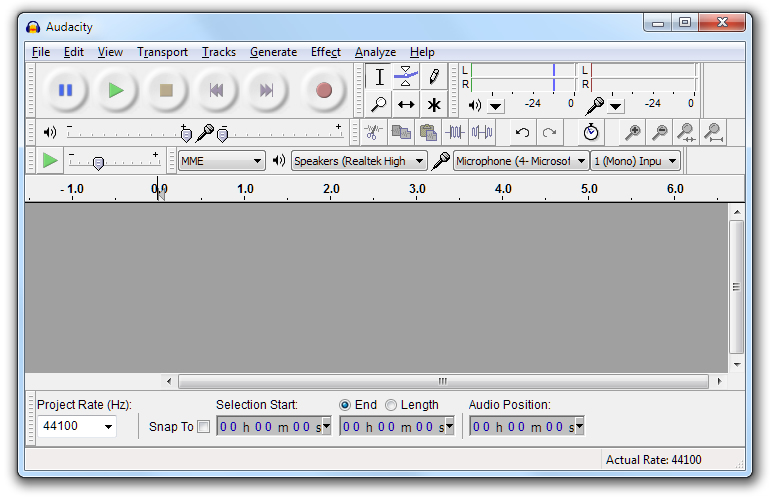
Task: Click the vertical scrollbar down arrow
Action: (737, 365)
